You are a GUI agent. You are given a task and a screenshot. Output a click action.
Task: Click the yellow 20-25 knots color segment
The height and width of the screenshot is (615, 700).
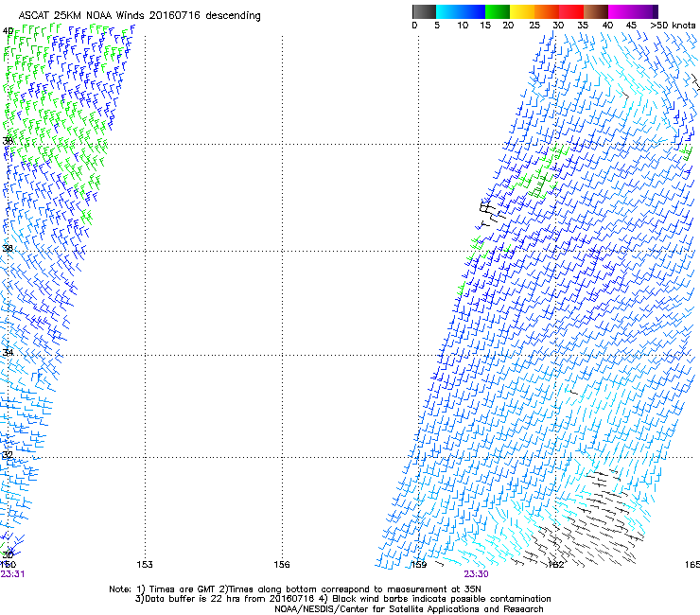(x=522, y=11)
